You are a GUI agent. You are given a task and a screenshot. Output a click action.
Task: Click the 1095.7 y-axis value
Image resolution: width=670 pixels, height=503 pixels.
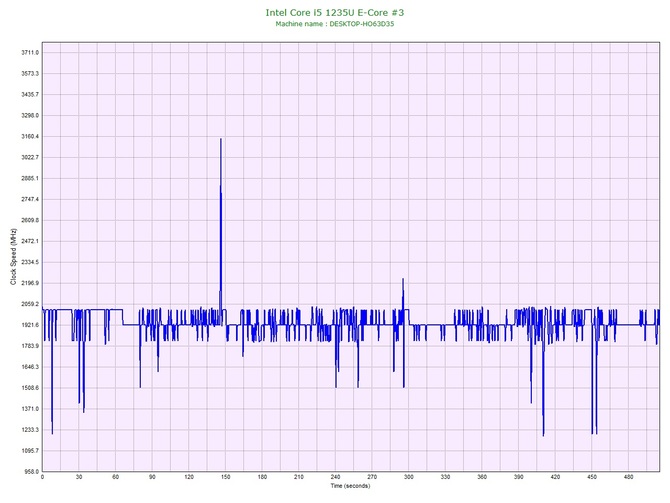30,450
